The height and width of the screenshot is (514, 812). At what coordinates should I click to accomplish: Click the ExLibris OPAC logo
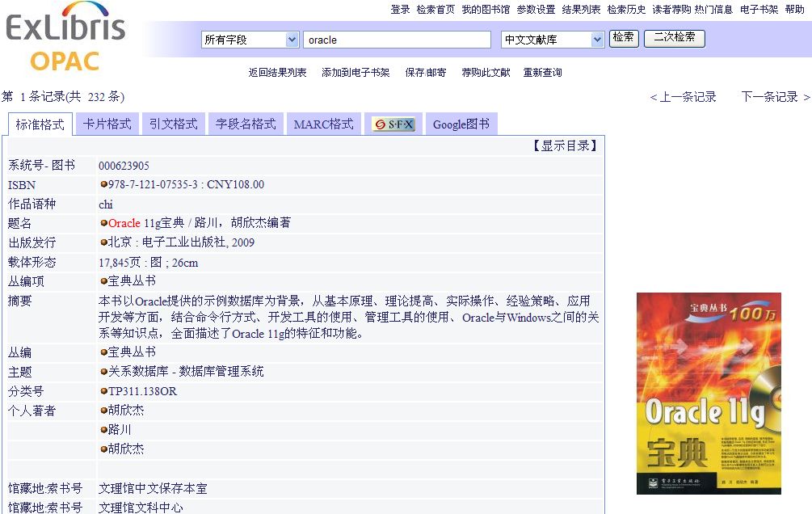pyautogui.click(x=65, y=37)
